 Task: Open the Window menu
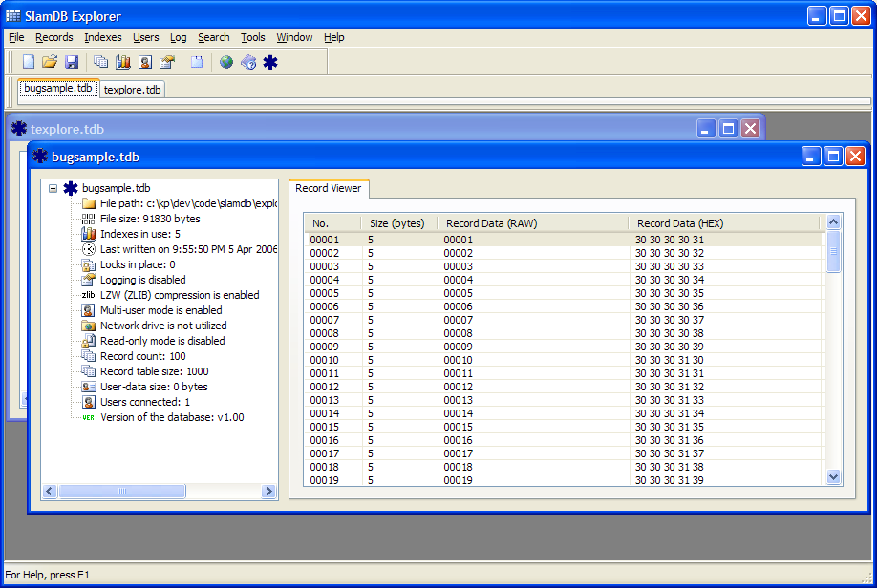pos(294,37)
